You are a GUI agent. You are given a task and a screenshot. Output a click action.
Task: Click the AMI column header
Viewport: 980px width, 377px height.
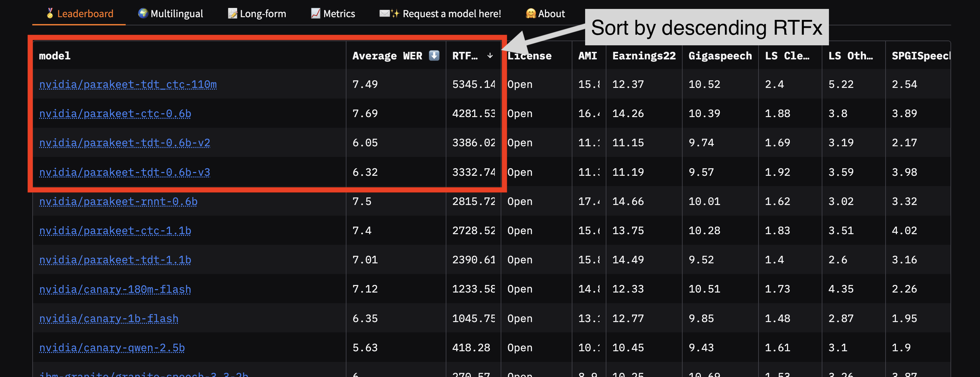[x=588, y=56]
